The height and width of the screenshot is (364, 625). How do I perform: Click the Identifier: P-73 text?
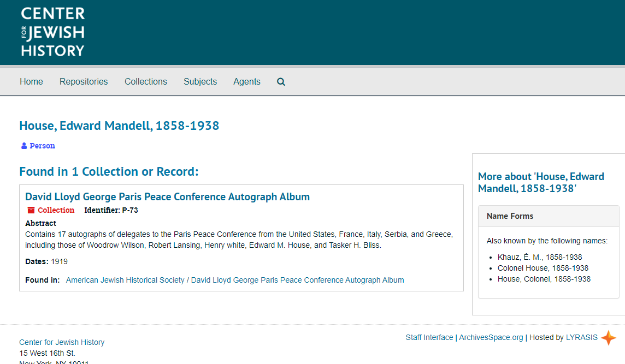pos(111,210)
